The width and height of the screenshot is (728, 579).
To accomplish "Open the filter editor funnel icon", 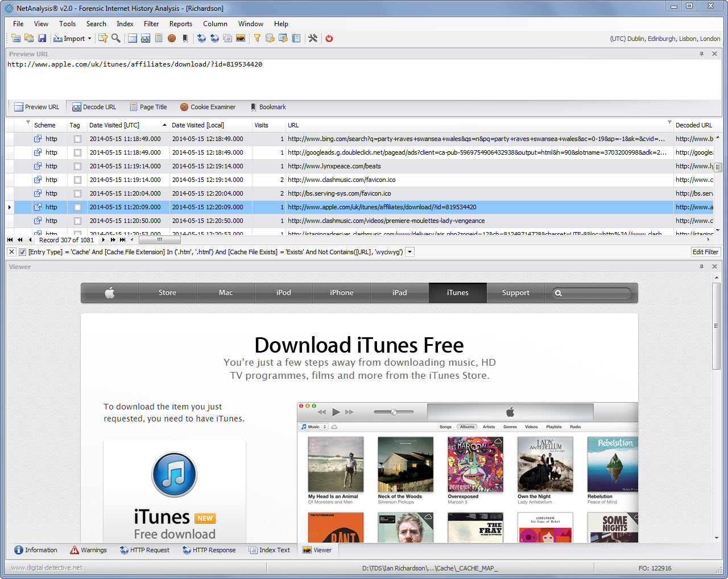I will 103,38.
